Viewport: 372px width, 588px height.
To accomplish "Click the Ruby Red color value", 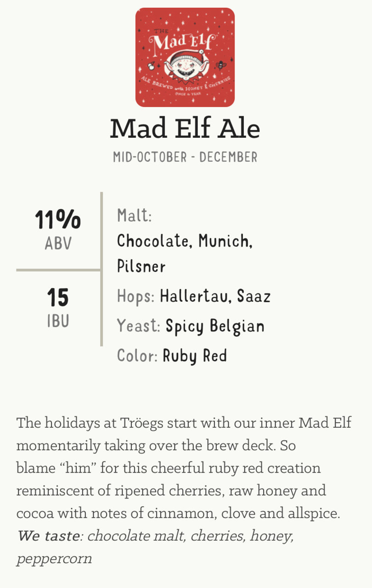I will 195,356.
